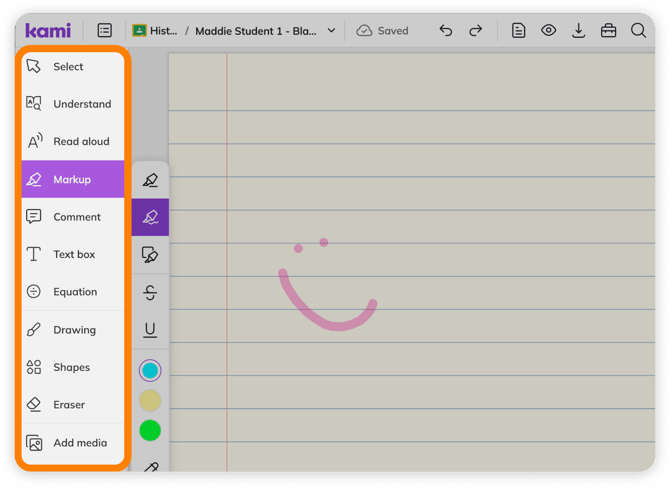Open the Comment tool
This screenshot has width=670, height=488.
(73, 217)
